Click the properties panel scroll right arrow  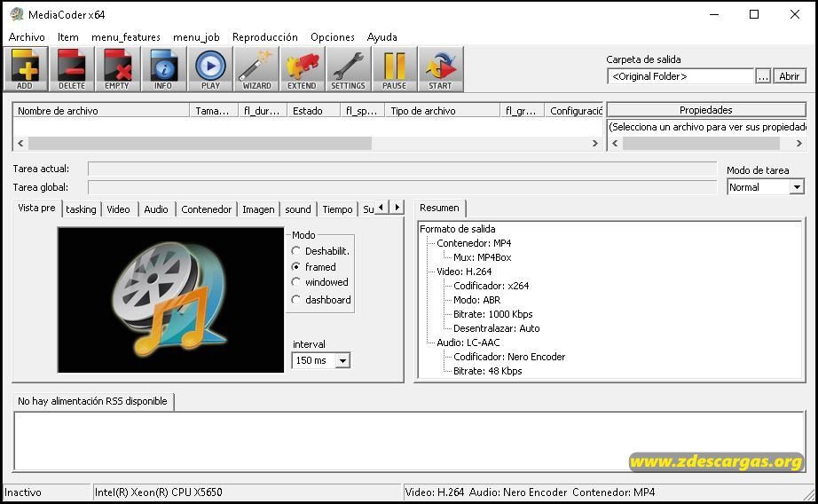point(798,143)
